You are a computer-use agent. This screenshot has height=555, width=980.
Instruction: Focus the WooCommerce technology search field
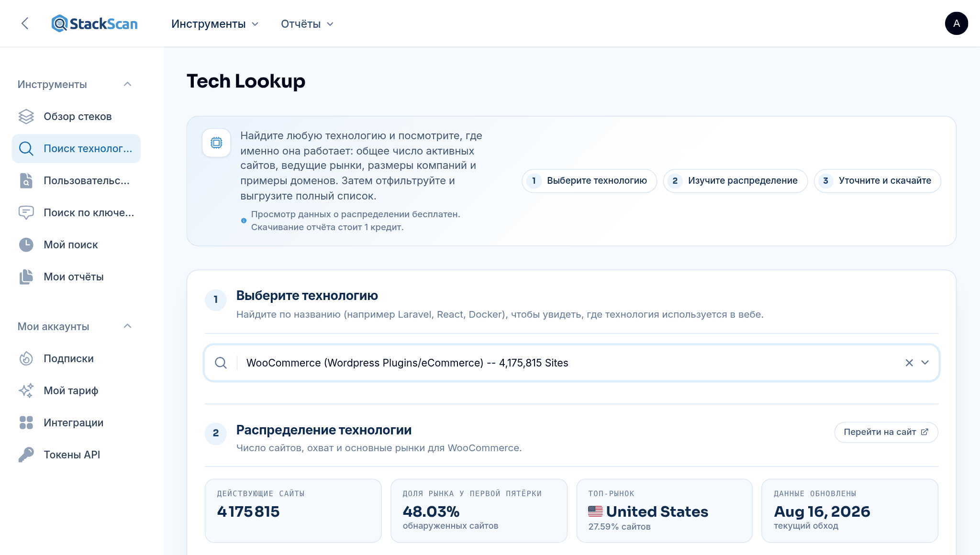(571, 363)
